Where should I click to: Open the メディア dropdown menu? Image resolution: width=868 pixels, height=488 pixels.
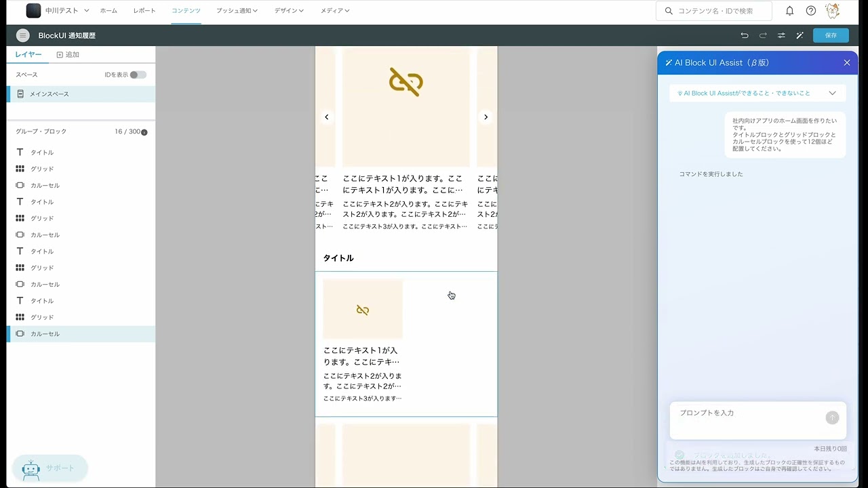335,11
